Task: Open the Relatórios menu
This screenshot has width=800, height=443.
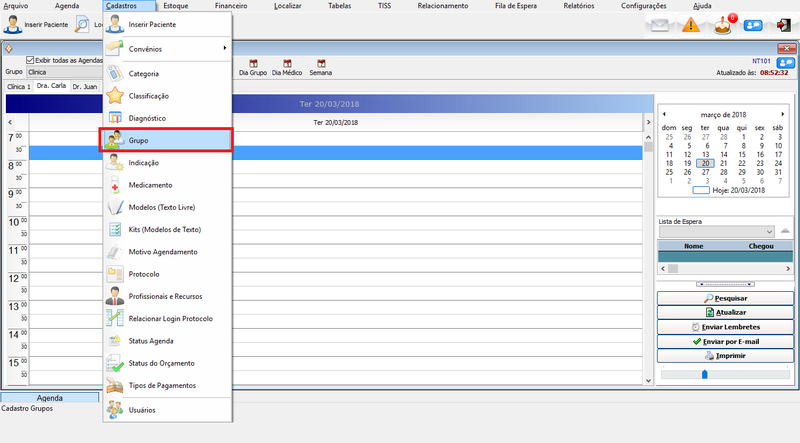Action: coord(577,6)
